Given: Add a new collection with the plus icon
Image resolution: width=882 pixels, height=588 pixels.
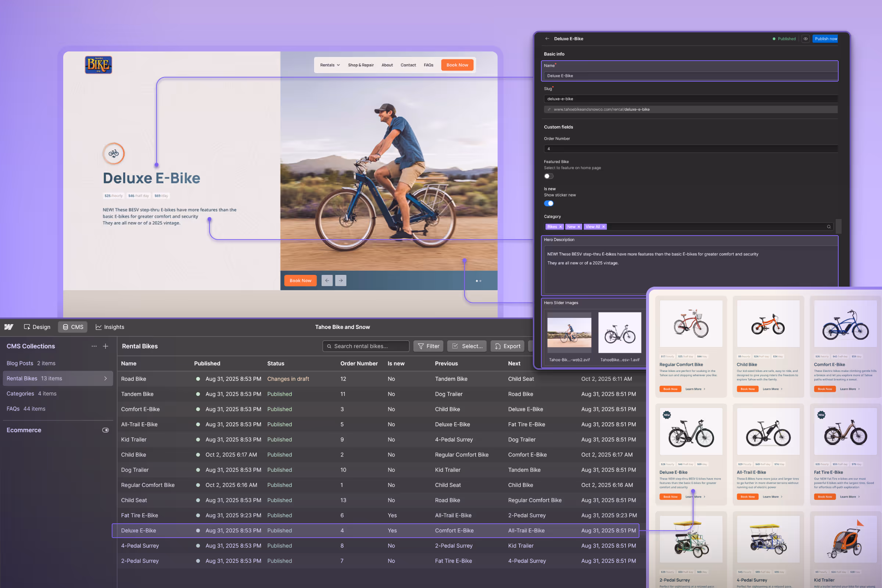Looking at the screenshot, I should [105, 346].
